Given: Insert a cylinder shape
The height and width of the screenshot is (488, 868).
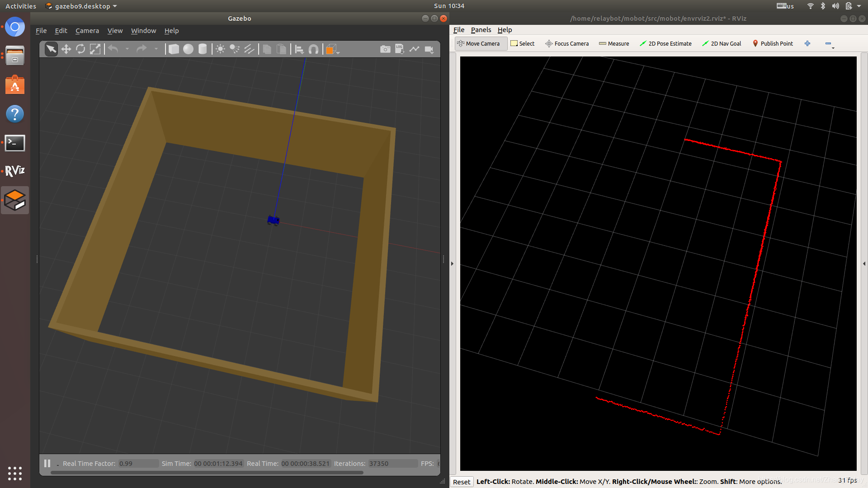Looking at the screenshot, I should click(x=203, y=49).
